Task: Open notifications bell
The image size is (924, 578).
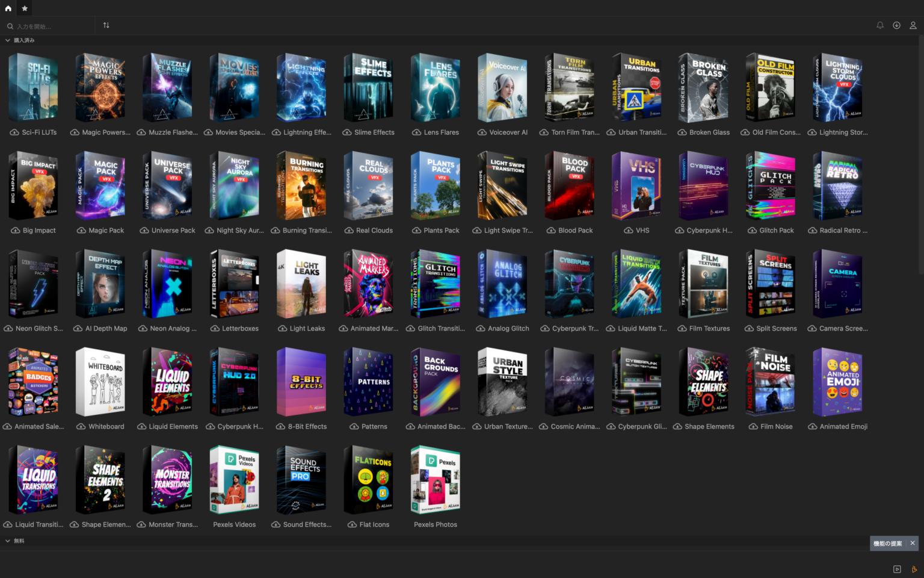Action: coord(880,25)
